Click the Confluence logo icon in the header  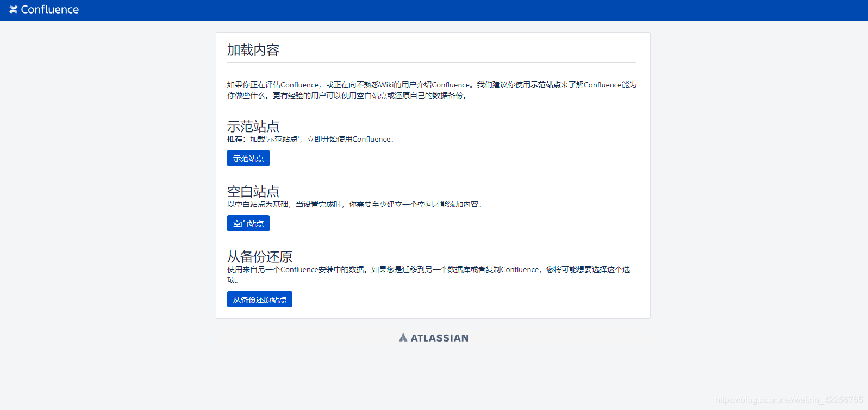coord(14,10)
